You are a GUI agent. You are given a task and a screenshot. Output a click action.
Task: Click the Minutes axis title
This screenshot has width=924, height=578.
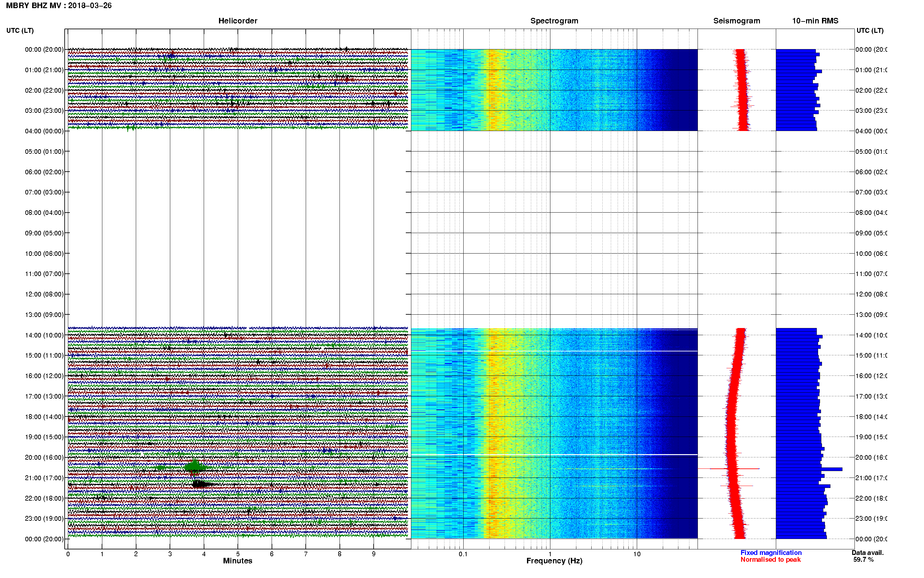[237, 561]
